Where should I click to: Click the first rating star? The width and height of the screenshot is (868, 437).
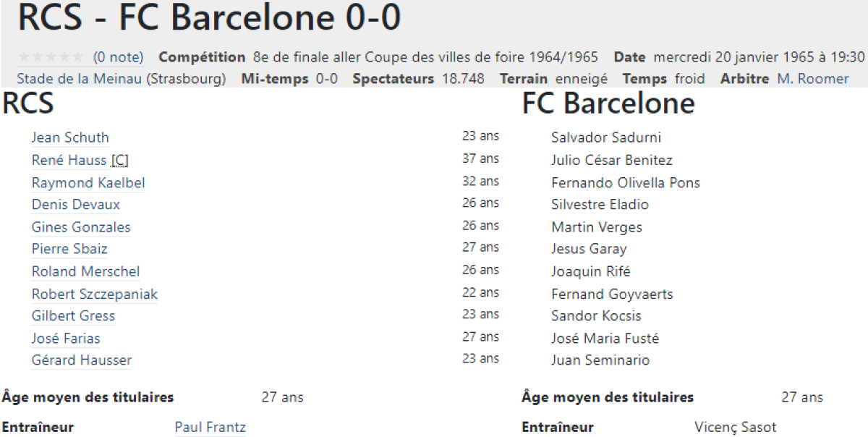(24, 57)
